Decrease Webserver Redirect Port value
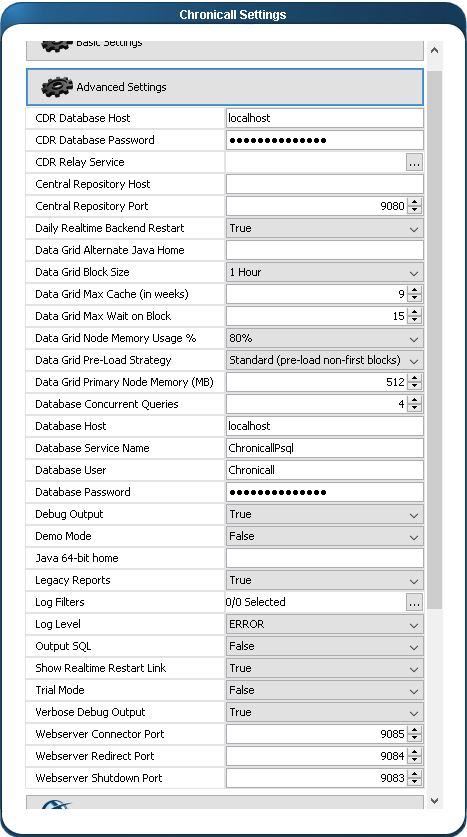The height and width of the screenshot is (837, 467). [x=415, y=760]
